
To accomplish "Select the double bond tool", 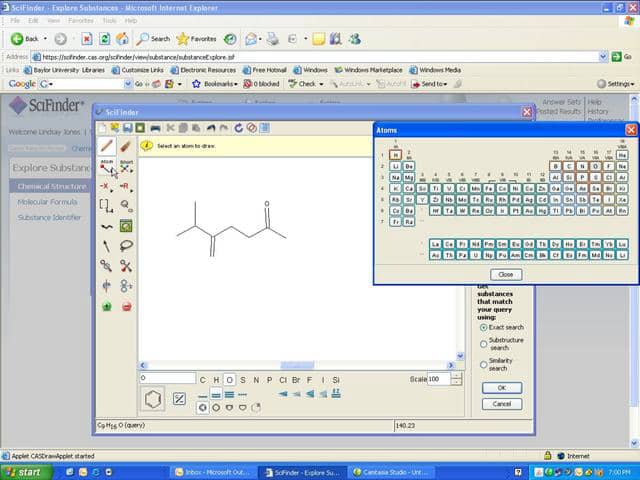I will 216,395.
